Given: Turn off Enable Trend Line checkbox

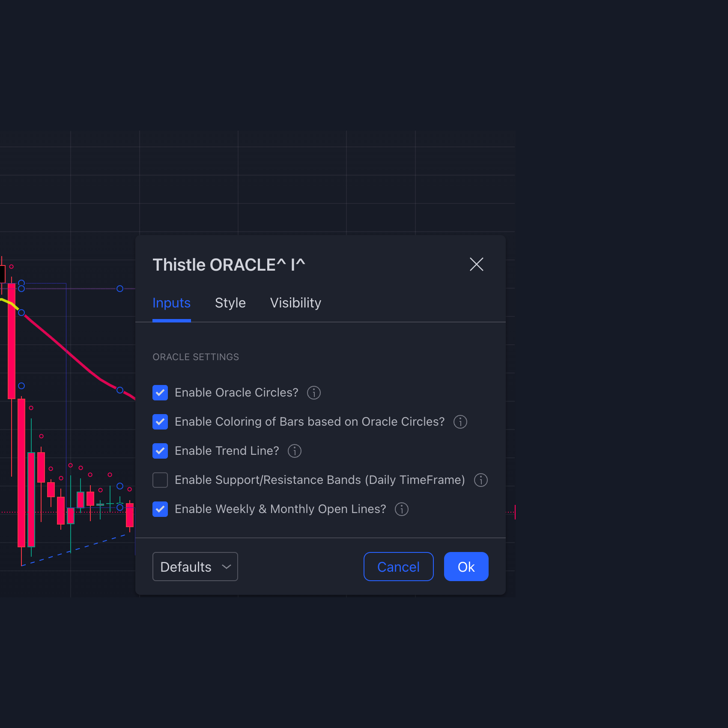Looking at the screenshot, I should click(160, 451).
